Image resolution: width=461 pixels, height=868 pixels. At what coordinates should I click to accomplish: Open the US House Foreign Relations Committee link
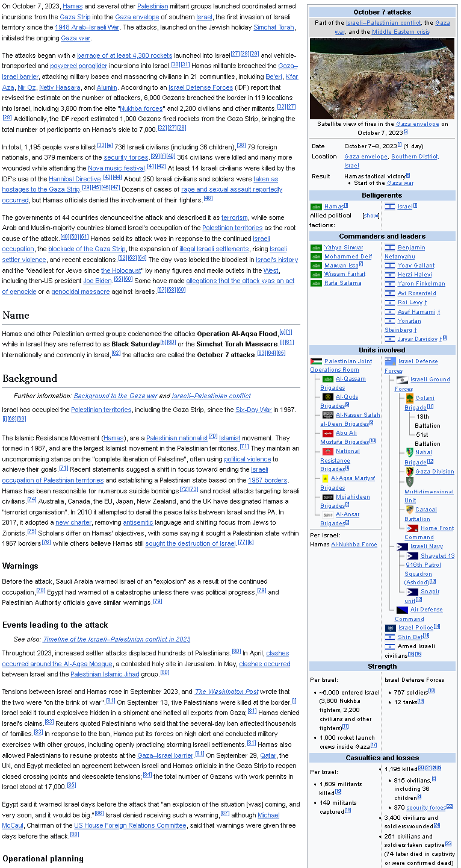coord(130,825)
